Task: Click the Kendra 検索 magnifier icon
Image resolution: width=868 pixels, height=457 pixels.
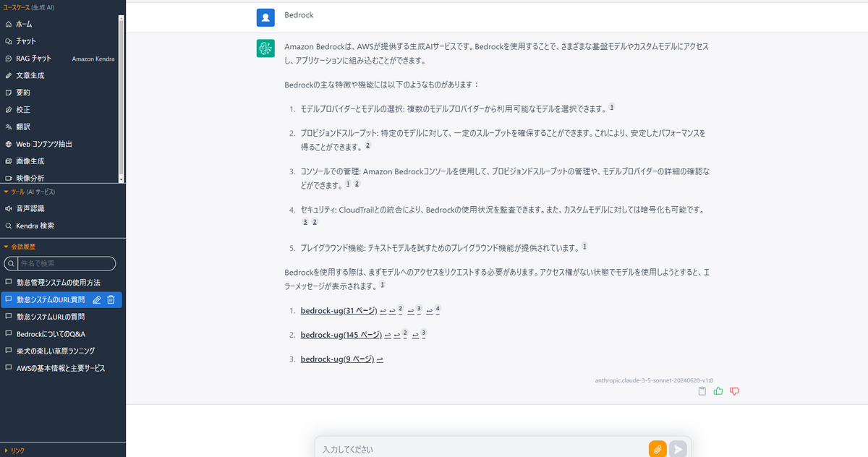Action: pyautogui.click(x=9, y=226)
